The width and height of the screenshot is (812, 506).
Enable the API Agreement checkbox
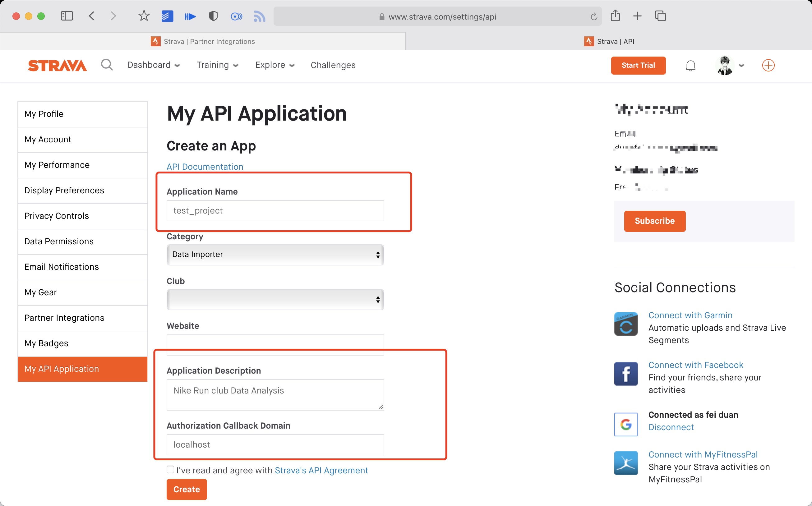[170, 470]
